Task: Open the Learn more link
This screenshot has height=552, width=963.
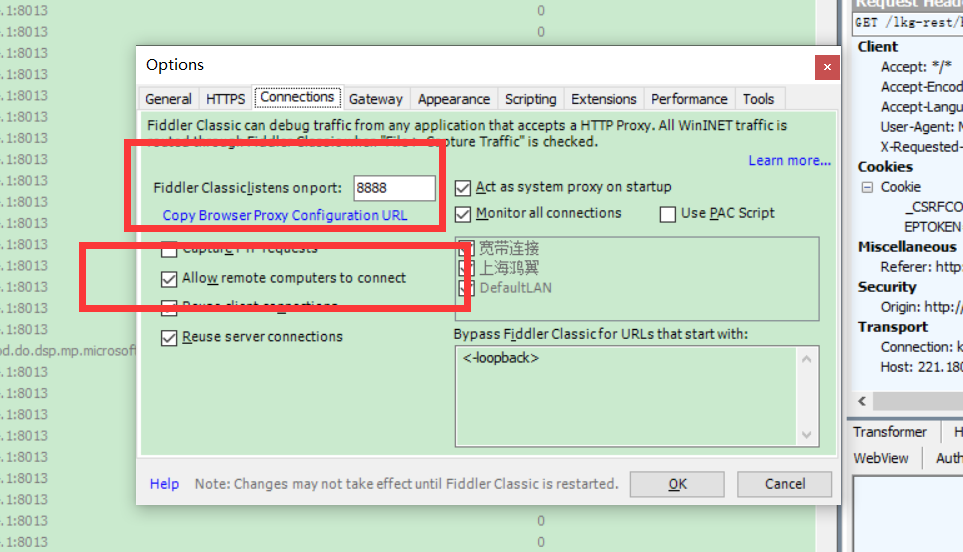Action: (789, 160)
